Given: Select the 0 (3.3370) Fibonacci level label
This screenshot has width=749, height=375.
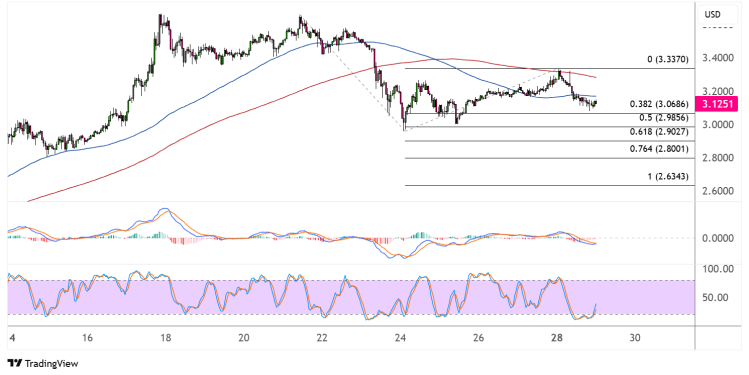Looking at the screenshot, I should [668, 60].
